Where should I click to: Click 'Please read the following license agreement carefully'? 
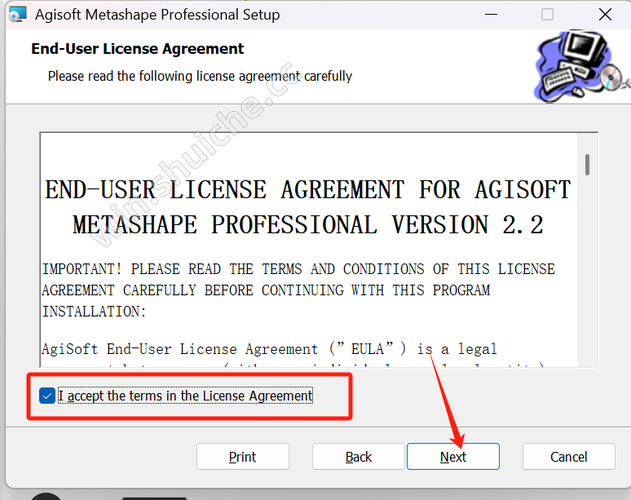pyautogui.click(x=200, y=76)
